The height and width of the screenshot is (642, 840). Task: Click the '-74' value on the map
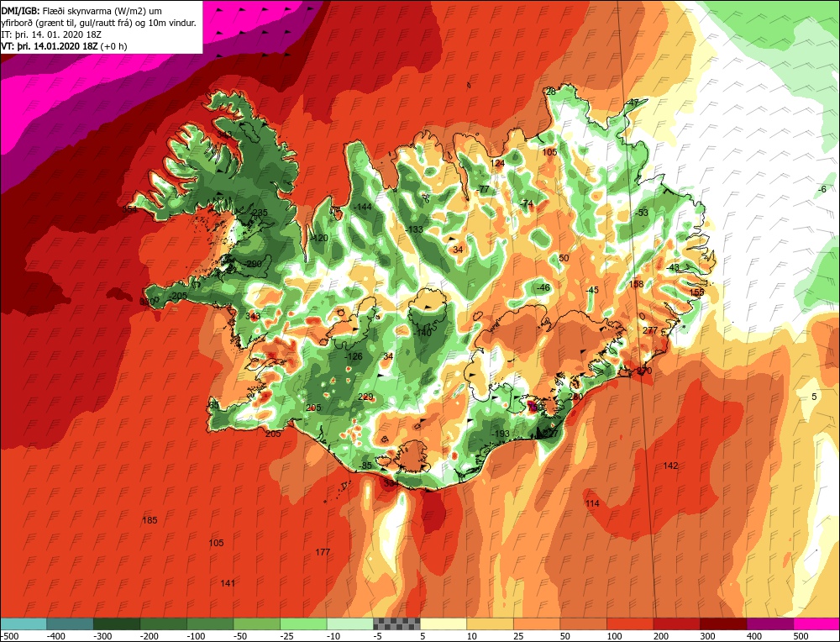point(528,203)
